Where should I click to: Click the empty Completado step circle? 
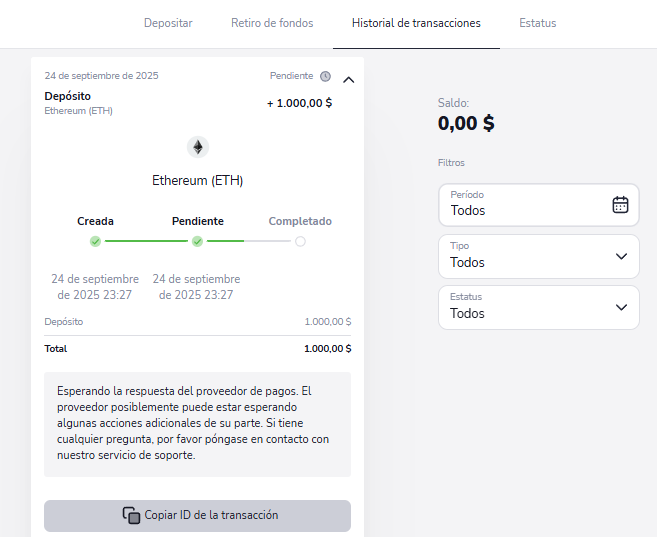tap(300, 241)
